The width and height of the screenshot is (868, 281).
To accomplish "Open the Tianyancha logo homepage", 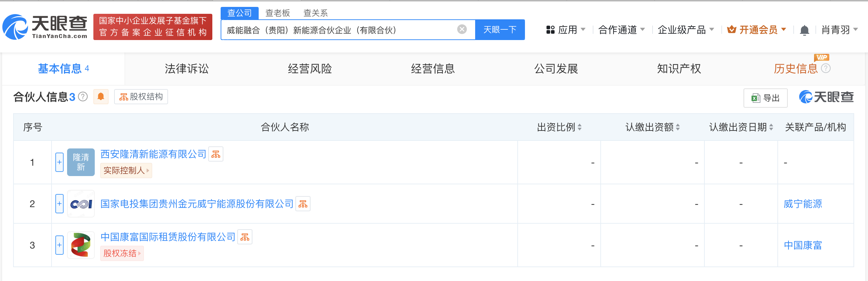I will [45, 27].
